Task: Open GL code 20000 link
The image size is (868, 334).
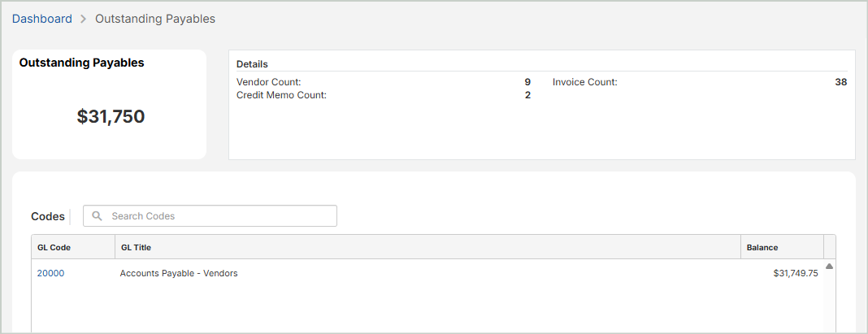Action: [x=50, y=273]
